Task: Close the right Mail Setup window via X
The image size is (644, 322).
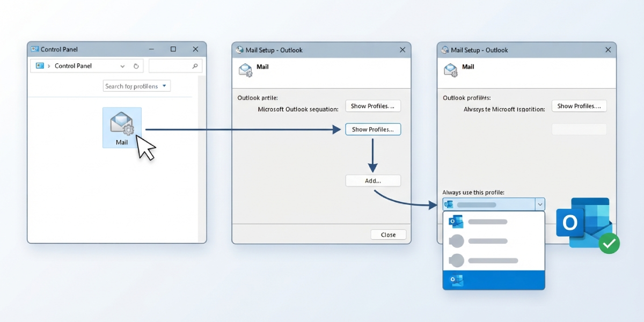Action: (608, 50)
